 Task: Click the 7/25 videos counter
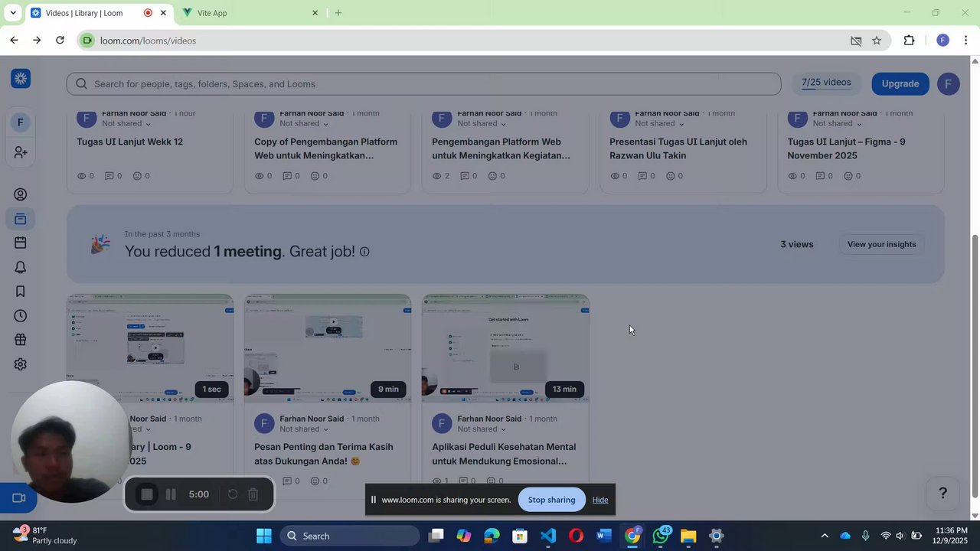coord(826,83)
